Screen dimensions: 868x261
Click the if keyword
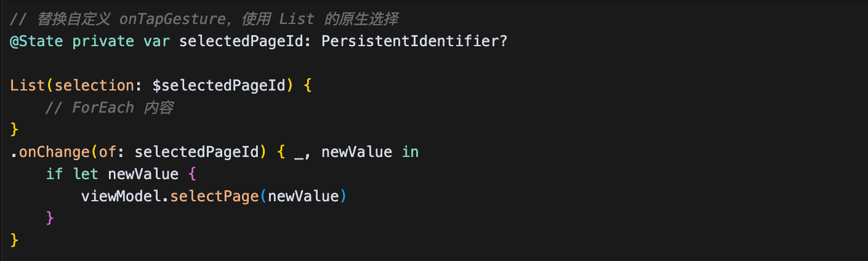click(x=54, y=174)
